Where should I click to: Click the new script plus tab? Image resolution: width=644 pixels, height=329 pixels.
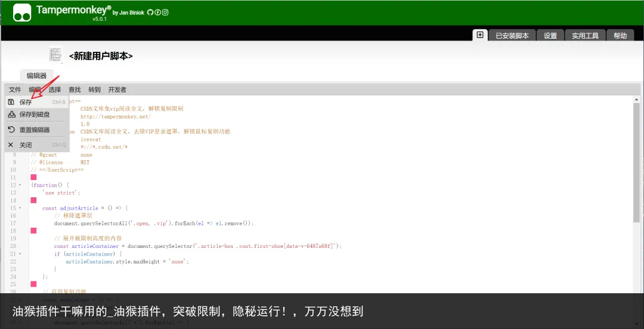coord(479,35)
